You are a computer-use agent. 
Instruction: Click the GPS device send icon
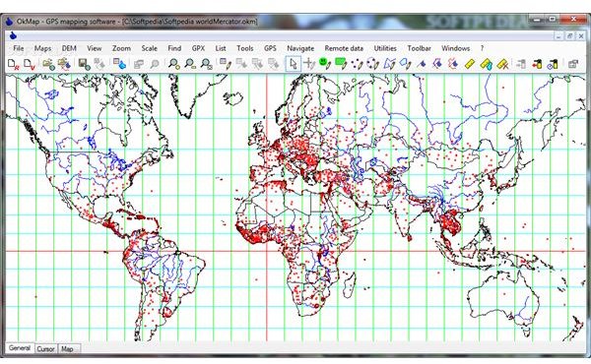pyautogui.click(x=537, y=64)
